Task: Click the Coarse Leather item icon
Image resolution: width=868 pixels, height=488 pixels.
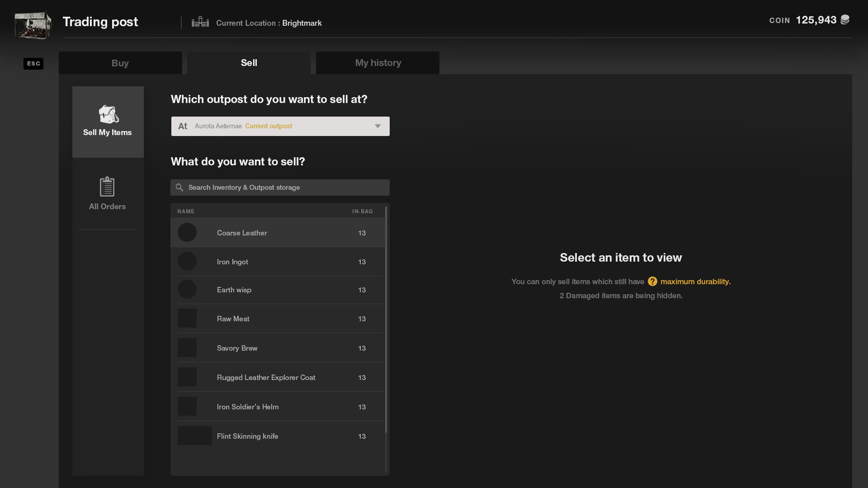Action: [187, 233]
